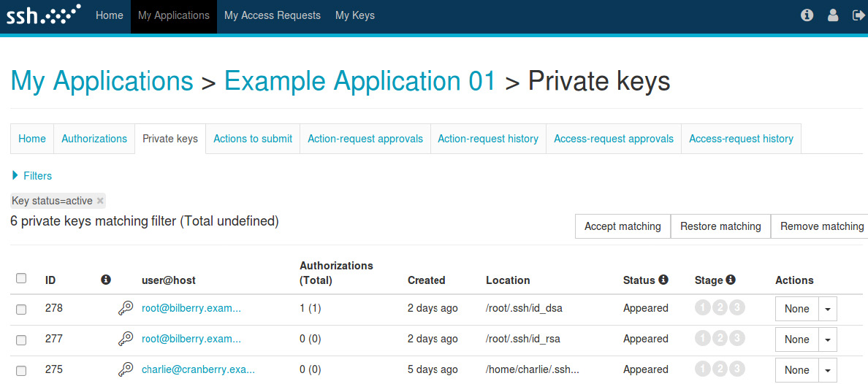868x384 pixels.
Task: Click the info icon next to Status header
Action: (663, 280)
